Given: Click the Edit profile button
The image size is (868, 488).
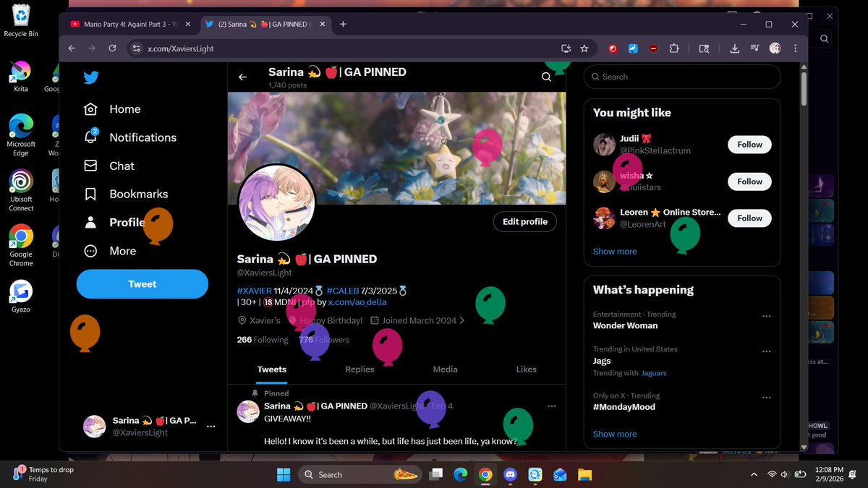Looking at the screenshot, I should (524, 221).
